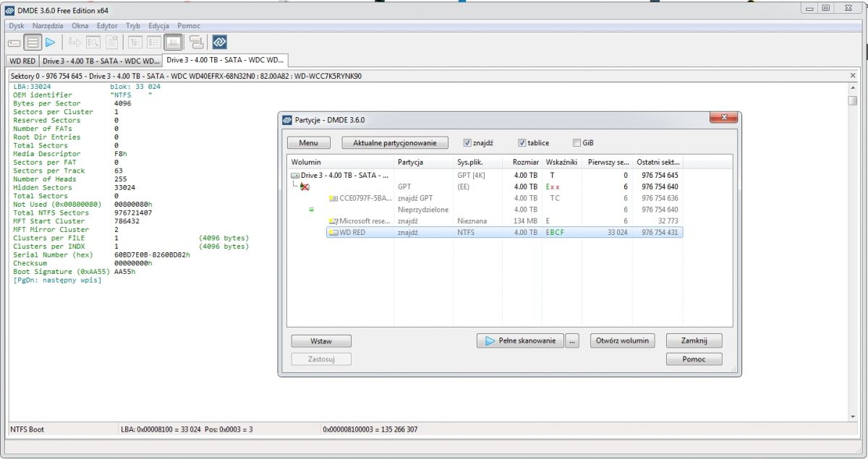Click the tree branch marker beside the crossed-out GPT icon
The width and height of the screenshot is (868, 459).
pyautogui.click(x=294, y=185)
